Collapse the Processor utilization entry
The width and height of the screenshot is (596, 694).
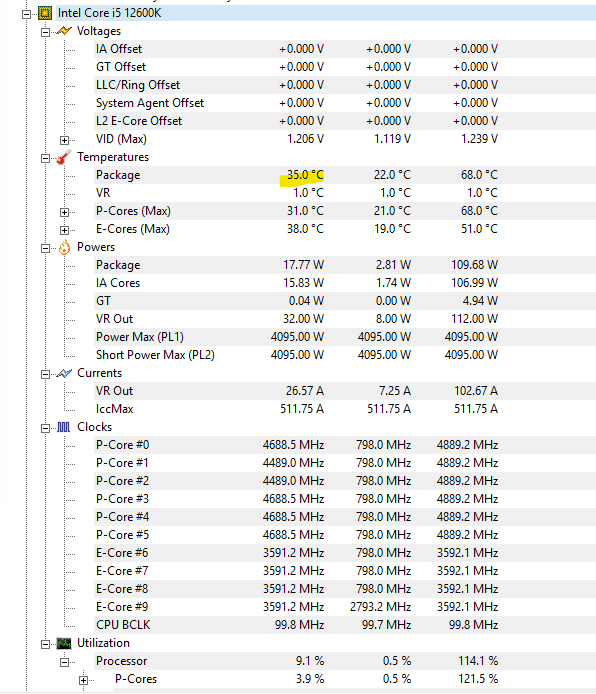click(x=65, y=663)
